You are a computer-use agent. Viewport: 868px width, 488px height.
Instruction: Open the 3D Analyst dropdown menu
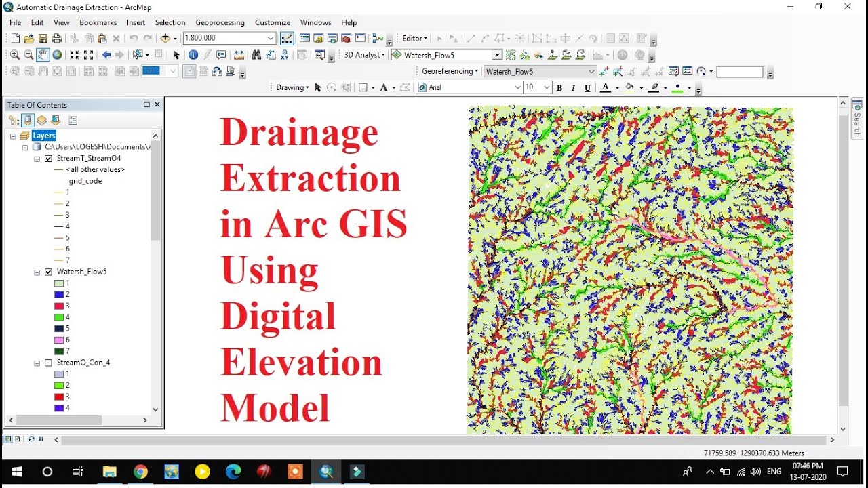364,55
